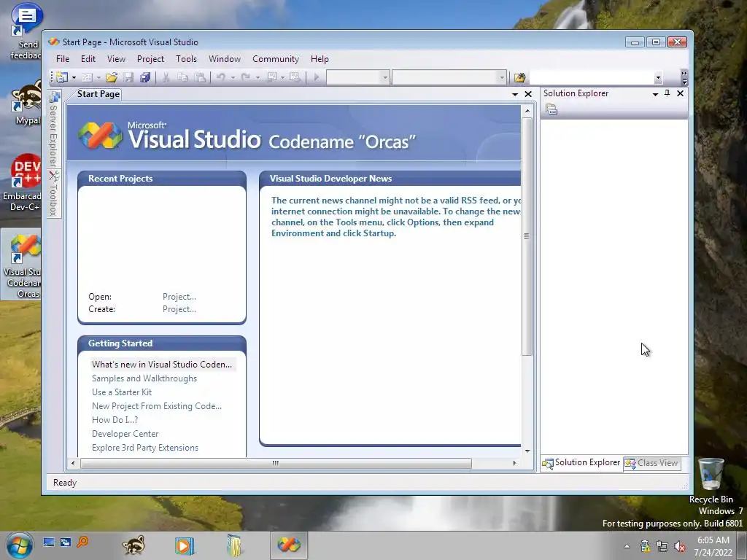The width and height of the screenshot is (747, 560).
Task: Click the Cut scissors icon
Action: click(166, 77)
